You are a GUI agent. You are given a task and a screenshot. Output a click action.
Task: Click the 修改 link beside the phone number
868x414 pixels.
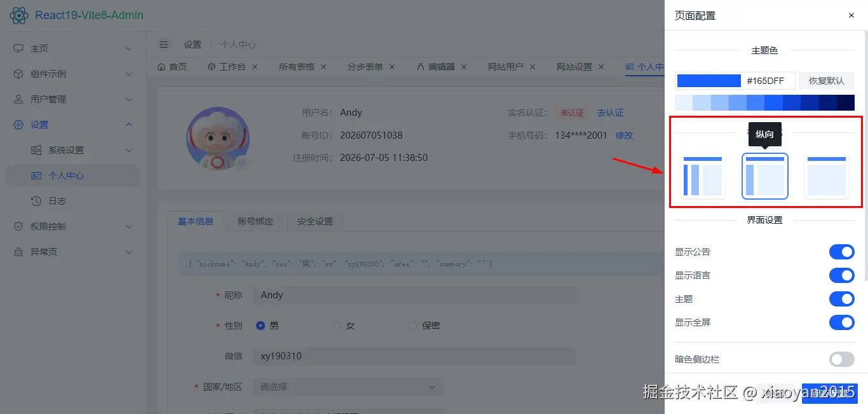[x=624, y=135]
